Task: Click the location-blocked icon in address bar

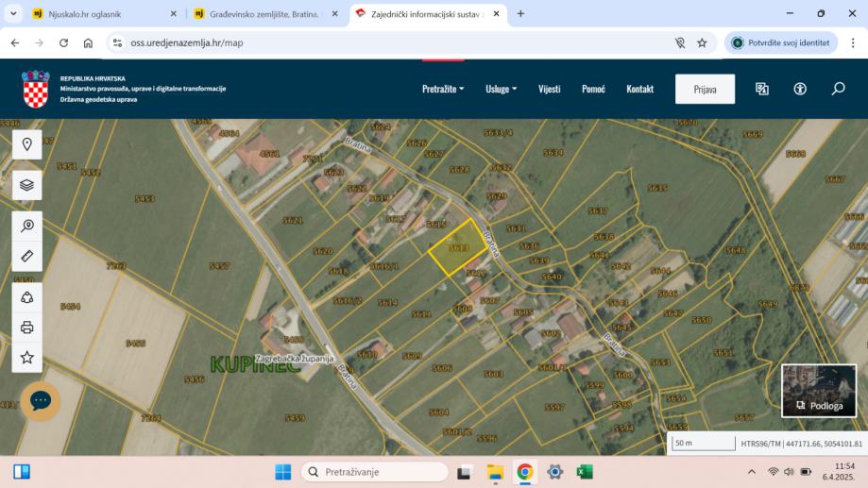Action: (x=680, y=42)
